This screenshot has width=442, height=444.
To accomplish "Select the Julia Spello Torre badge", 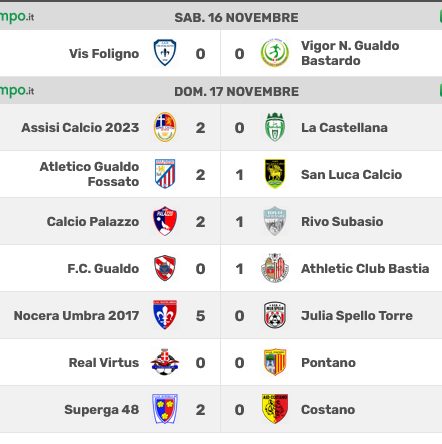I will (x=275, y=315).
